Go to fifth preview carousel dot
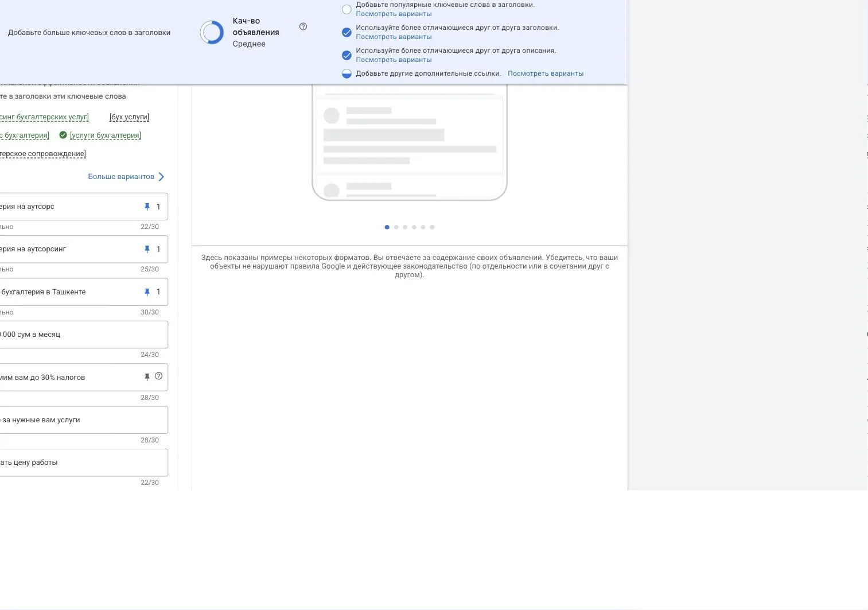The height and width of the screenshot is (610, 868). tap(423, 227)
